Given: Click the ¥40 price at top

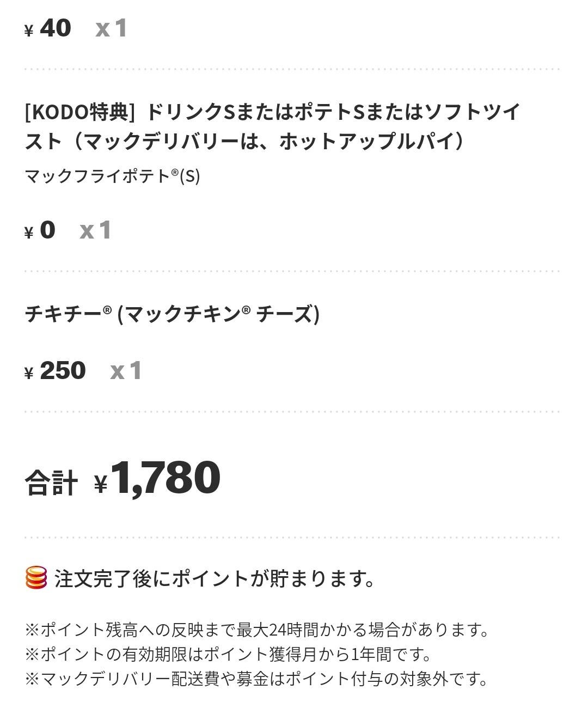Looking at the screenshot, I should pyautogui.click(x=48, y=28).
